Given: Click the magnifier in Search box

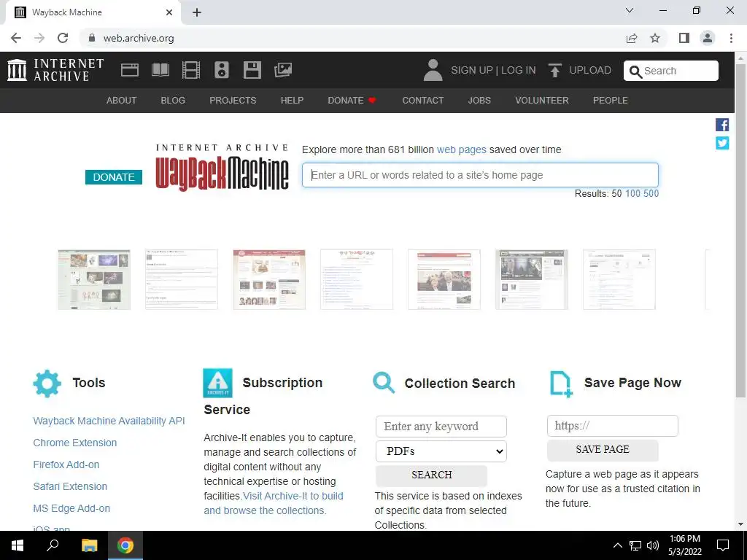Looking at the screenshot, I should pos(635,71).
